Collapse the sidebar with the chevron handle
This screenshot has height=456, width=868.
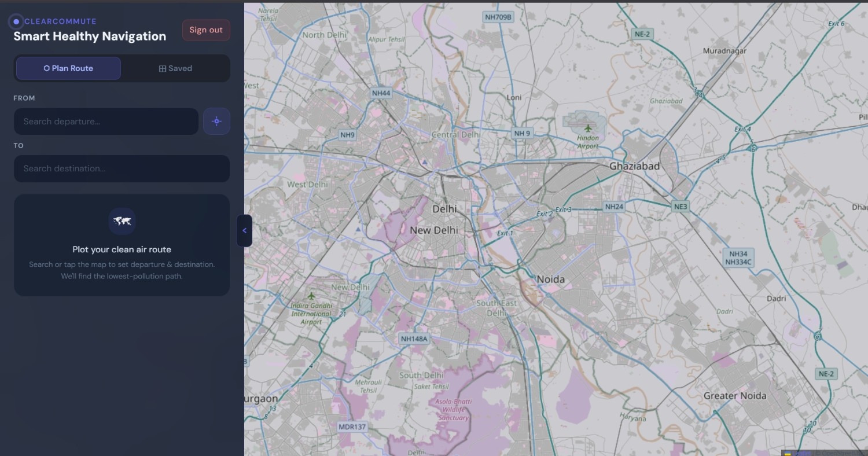tap(244, 230)
